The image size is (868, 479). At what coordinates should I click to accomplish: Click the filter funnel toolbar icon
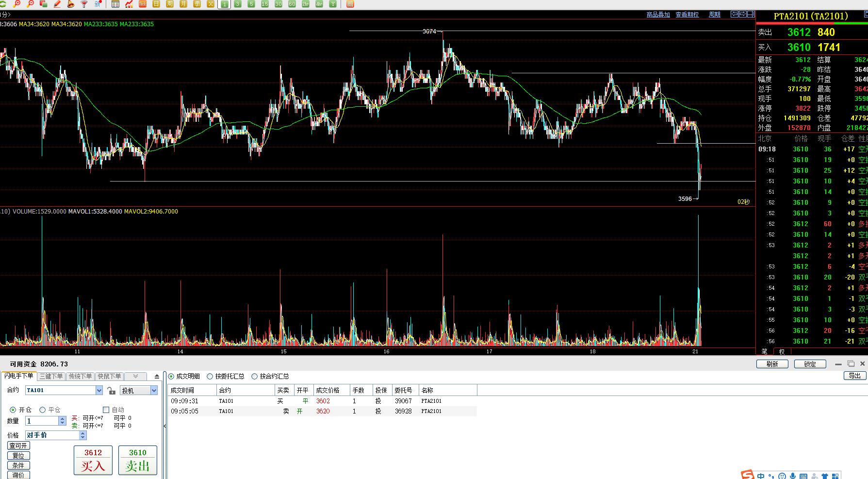click(84, 4)
